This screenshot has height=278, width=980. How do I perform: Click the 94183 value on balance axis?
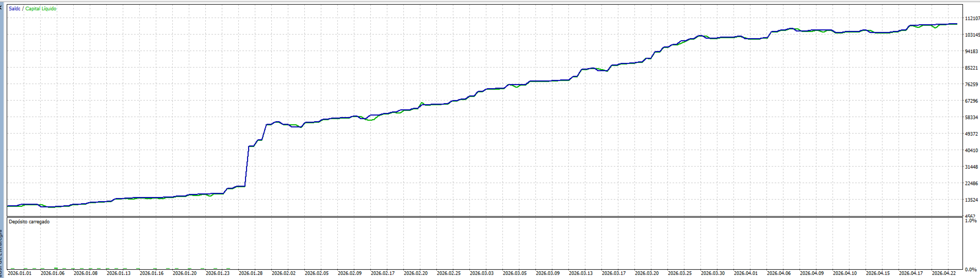tap(972, 52)
